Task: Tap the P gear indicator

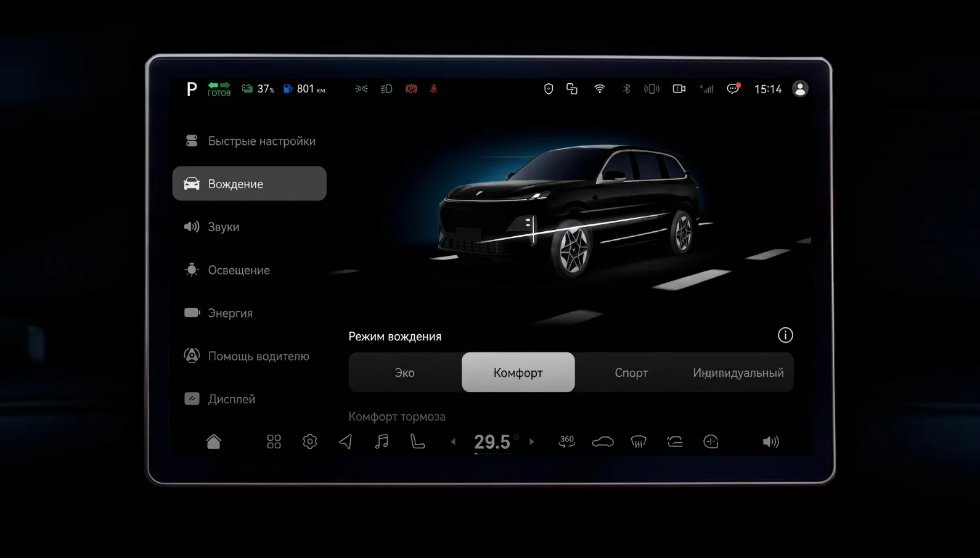Action: coord(192,89)
